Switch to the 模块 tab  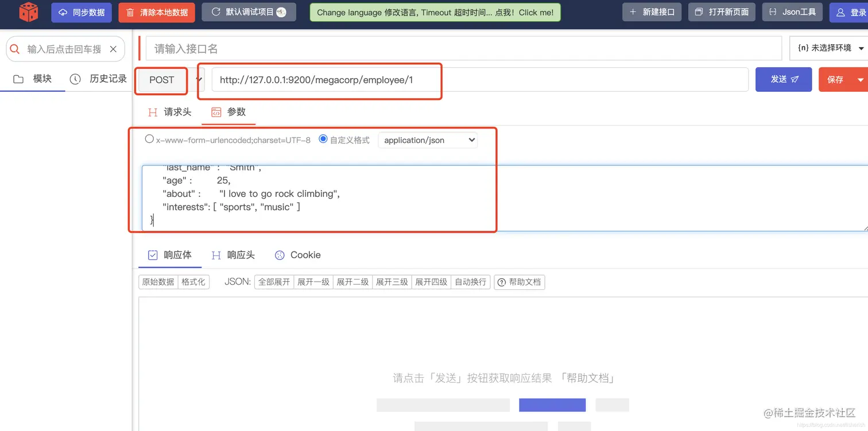(x=33, y=79)
